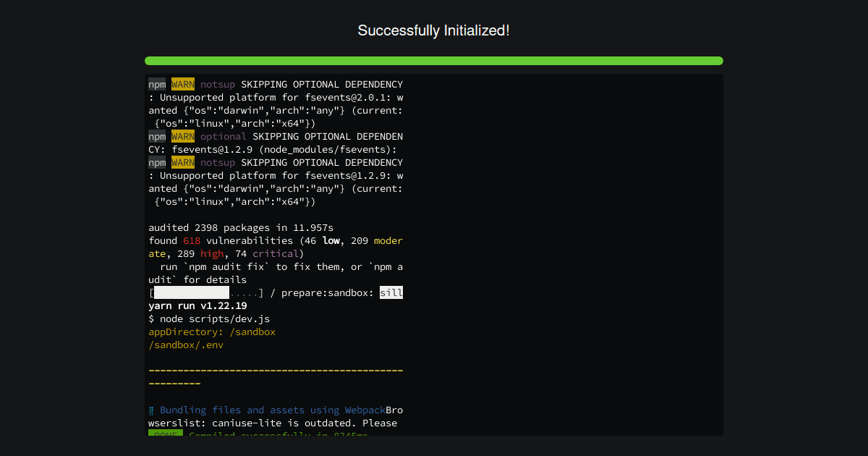Click the blue gear icon before Bundling files
The width and height of the screenshot is (868, 456).
(151, 410)
